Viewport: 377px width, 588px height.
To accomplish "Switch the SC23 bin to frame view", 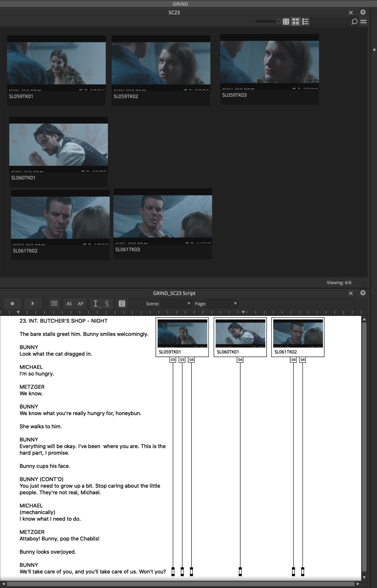I will click(x=296, y=21).
